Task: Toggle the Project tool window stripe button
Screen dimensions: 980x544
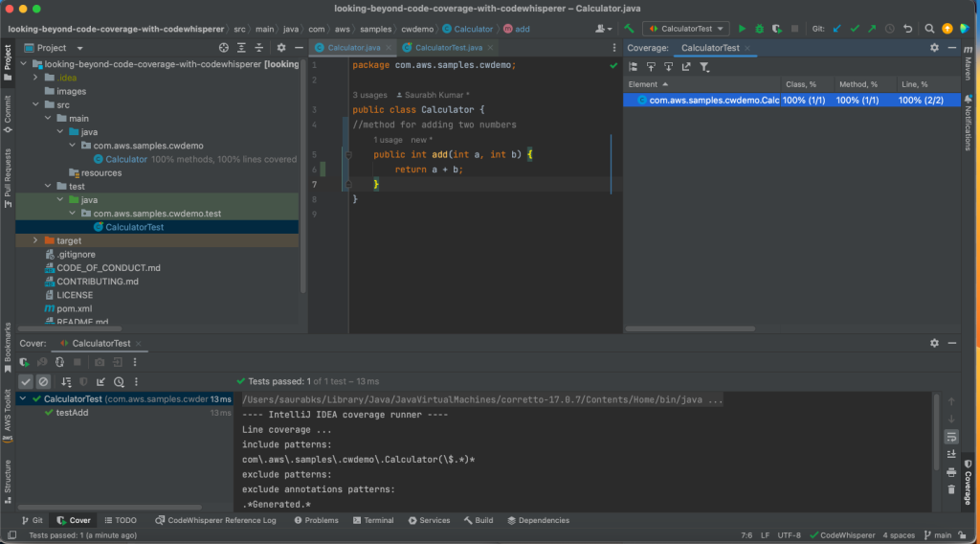Action: coord(8,62)
